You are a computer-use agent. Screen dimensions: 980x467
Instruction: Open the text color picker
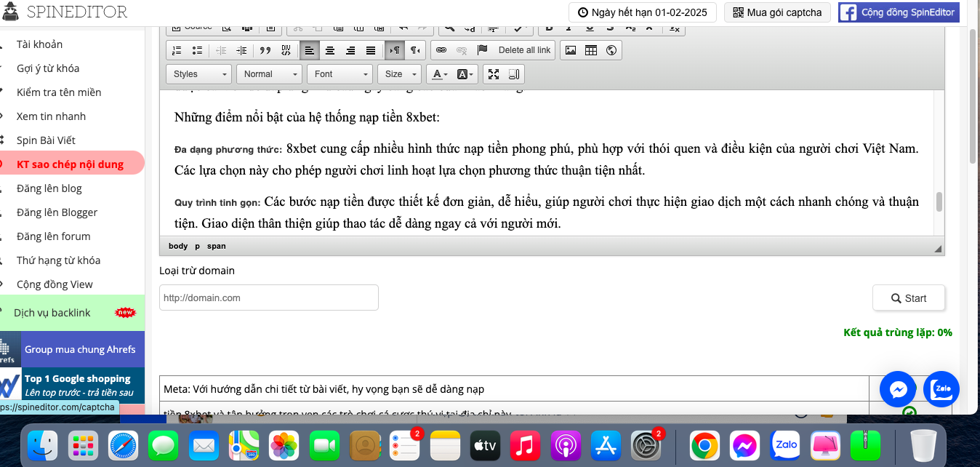(x=439, y=74)
